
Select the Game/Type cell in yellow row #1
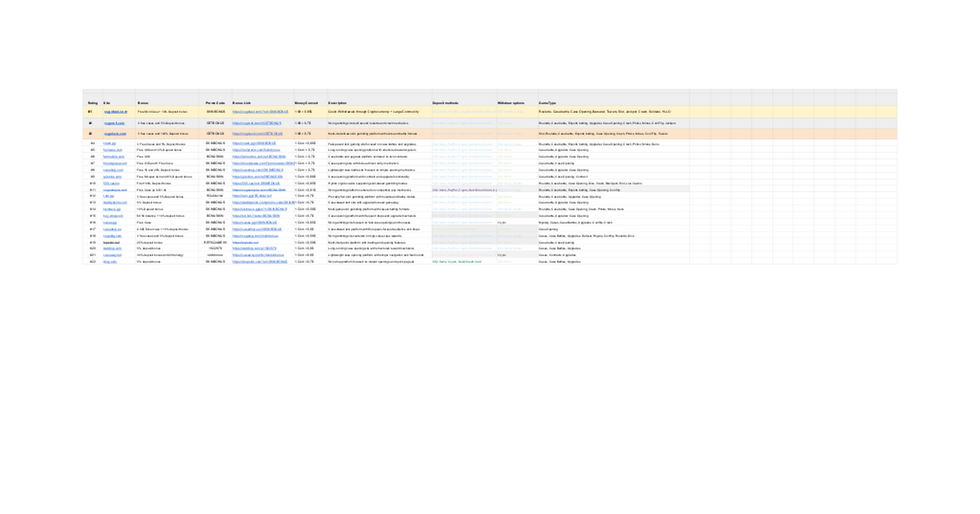click(604, 112)
